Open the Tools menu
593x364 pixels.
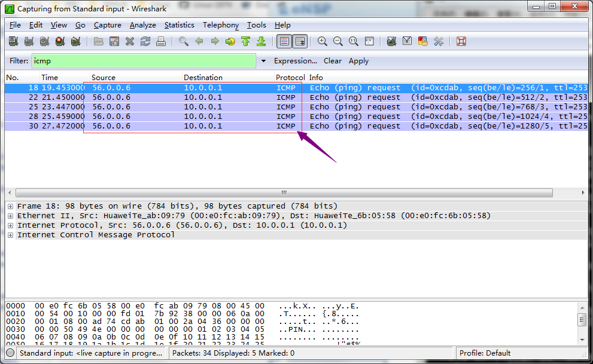[x=257, y=25]
